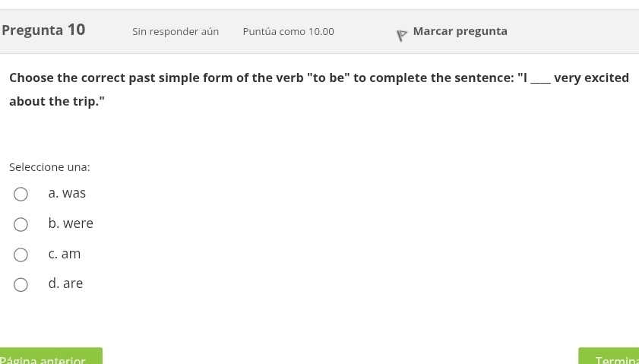Click the words "very excited" in the question
The width and height of the screenshot is (639, 364).
point(591,78)
